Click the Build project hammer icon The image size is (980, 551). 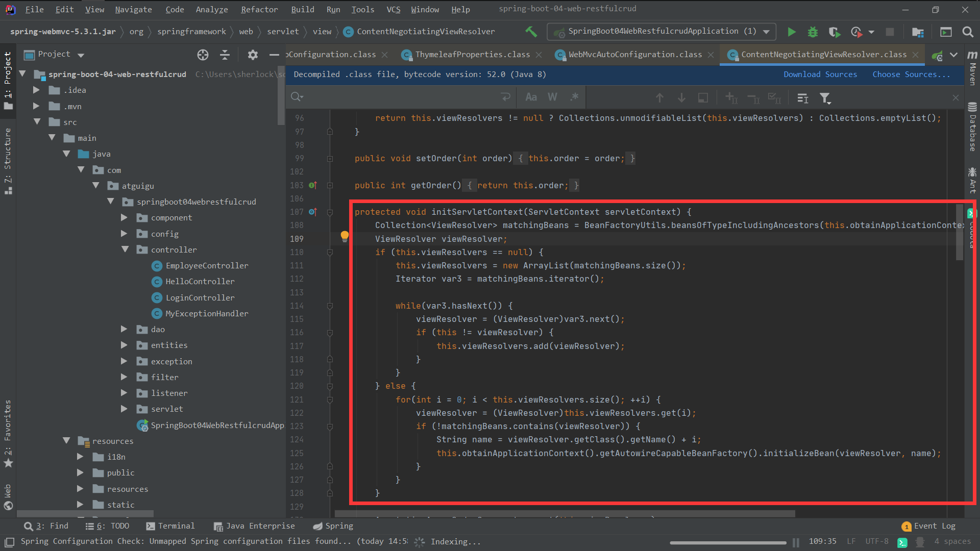click(x=531, y=32)
